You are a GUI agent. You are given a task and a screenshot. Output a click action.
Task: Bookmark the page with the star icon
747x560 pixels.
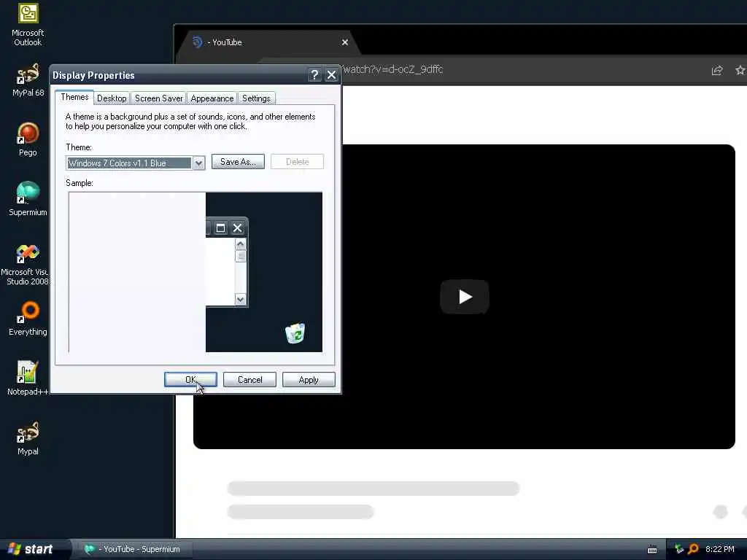740,71
